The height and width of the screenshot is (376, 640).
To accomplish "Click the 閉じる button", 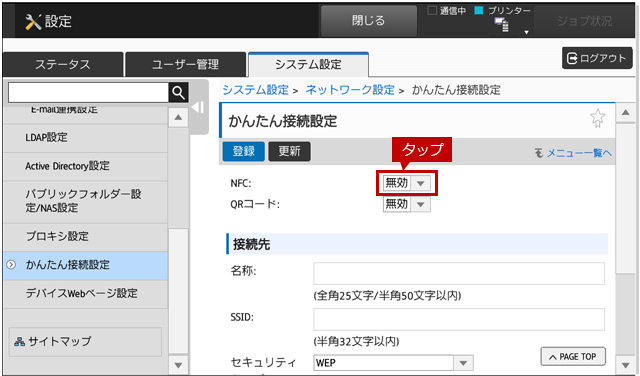I will pos(369,20).
